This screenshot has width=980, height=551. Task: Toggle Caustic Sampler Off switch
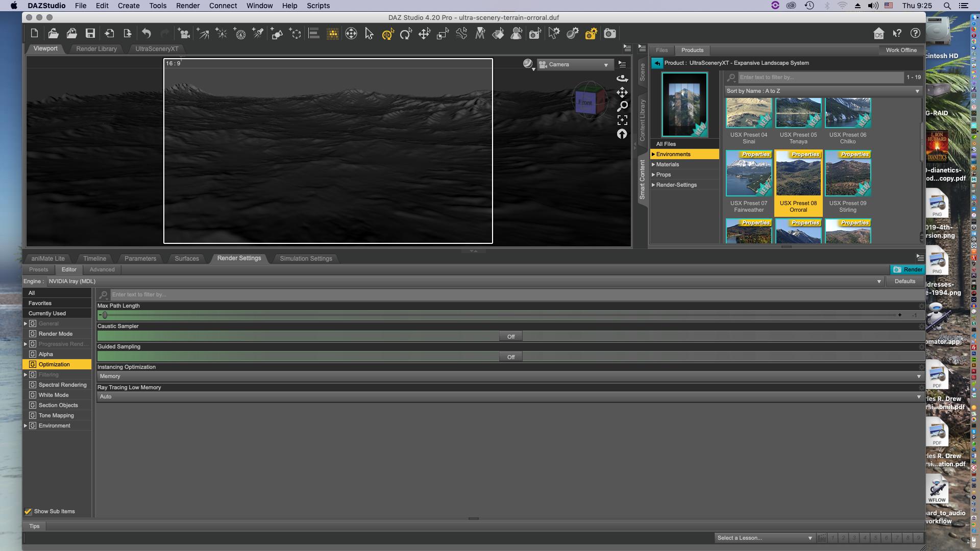point(511,337)
